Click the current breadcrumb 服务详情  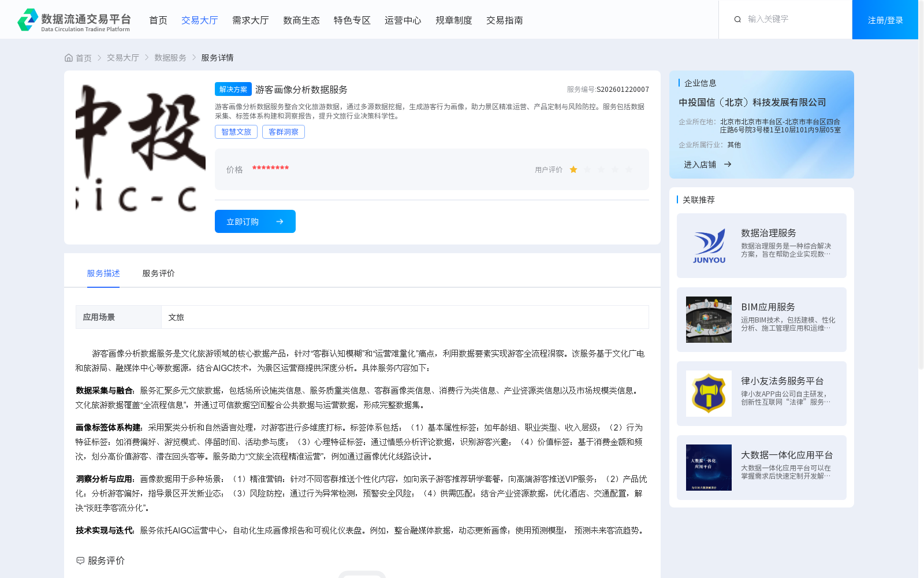pos(217,58)
